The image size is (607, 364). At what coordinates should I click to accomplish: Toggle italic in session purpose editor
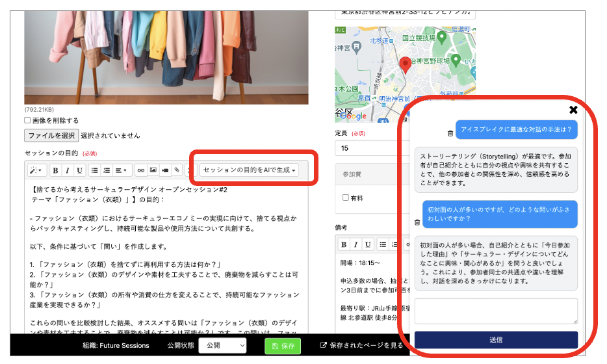click(x=68, y=170)
